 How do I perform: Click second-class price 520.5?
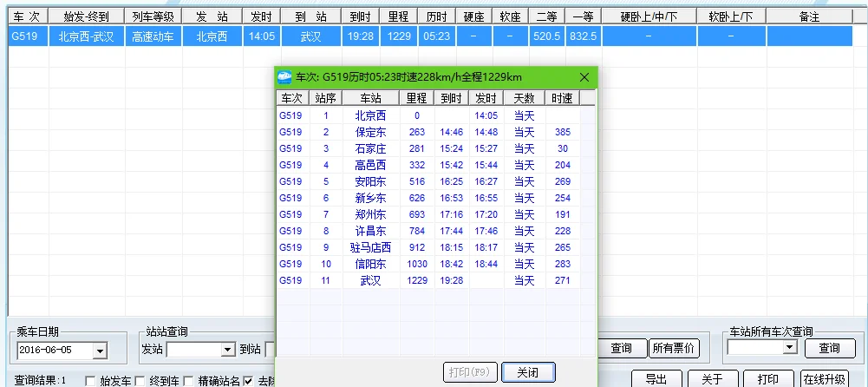click(x=547, y=36)
